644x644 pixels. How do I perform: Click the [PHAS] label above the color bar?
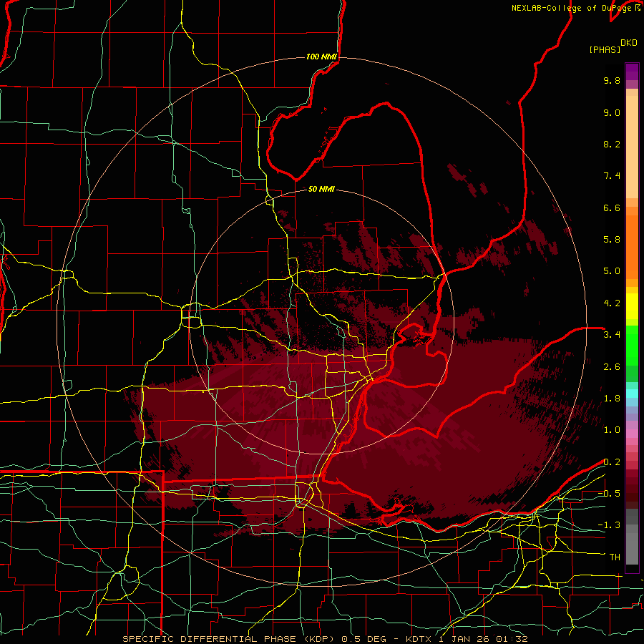605,50
